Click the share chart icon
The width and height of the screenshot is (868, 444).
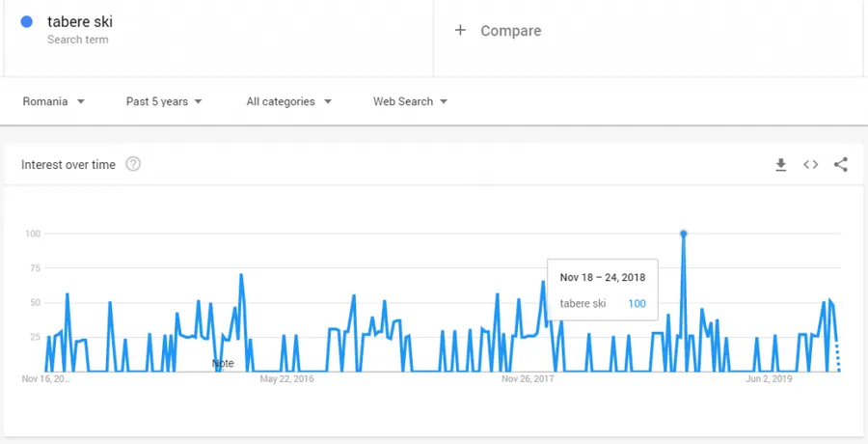point(840,165)
